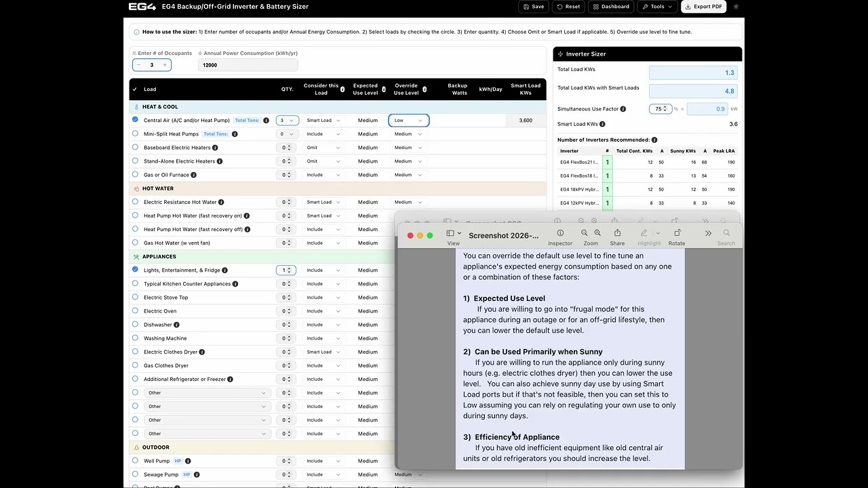868x488 pixels.
Task: Open info icon for Baseboard Electric Heaters
Action: click(215, 148)
